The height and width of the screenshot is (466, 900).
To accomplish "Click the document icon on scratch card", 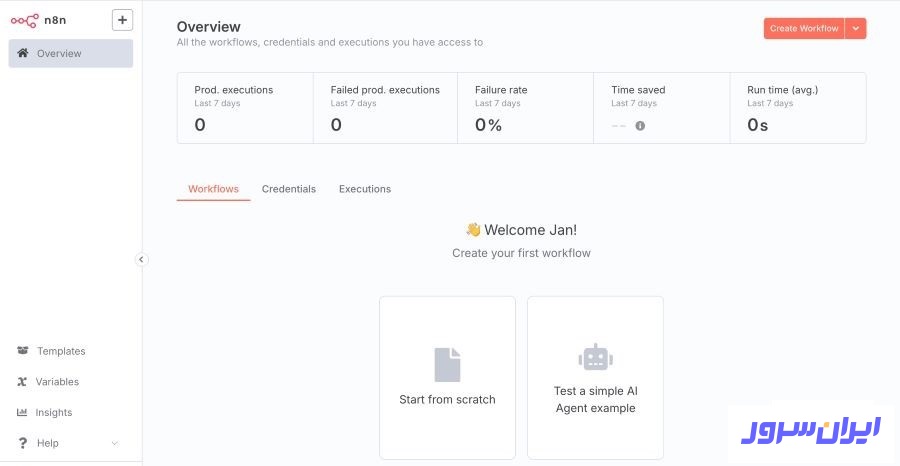I will (447, 364).
